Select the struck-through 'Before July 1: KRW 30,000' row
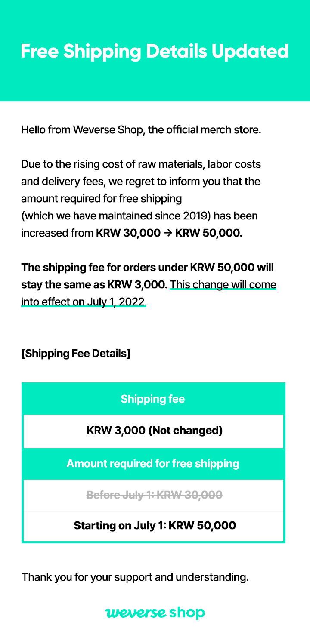The width and height of the screenshot is (310, 644). pos(155,495)
